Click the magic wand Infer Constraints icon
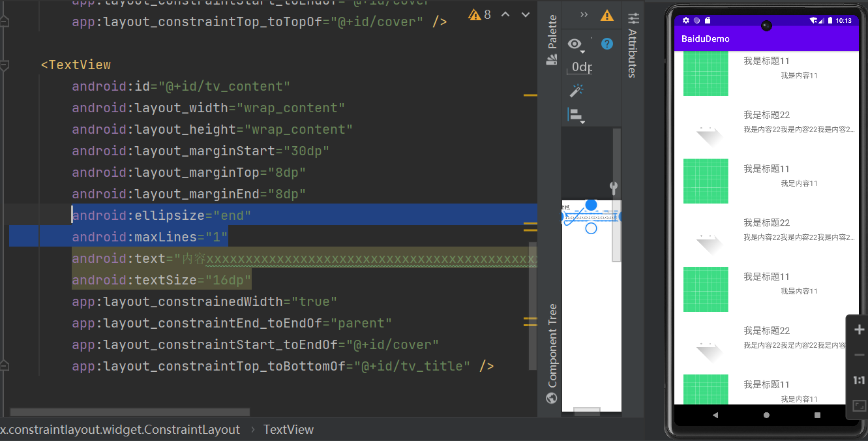 [x=576, y=91]
